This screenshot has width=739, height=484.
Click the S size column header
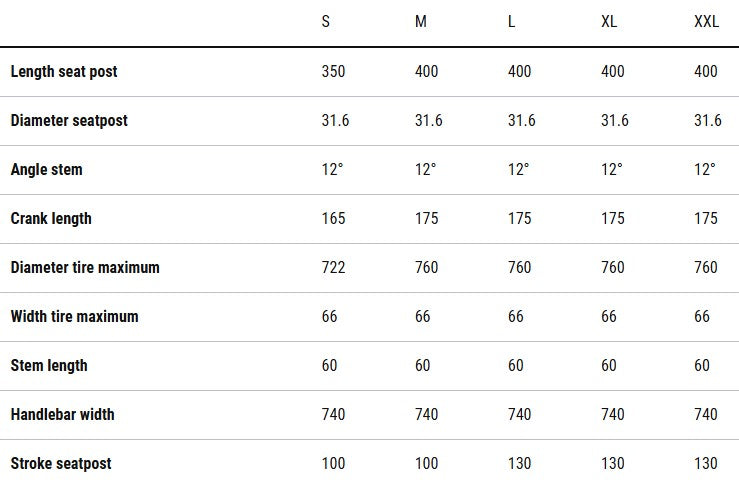coord(326,22)
